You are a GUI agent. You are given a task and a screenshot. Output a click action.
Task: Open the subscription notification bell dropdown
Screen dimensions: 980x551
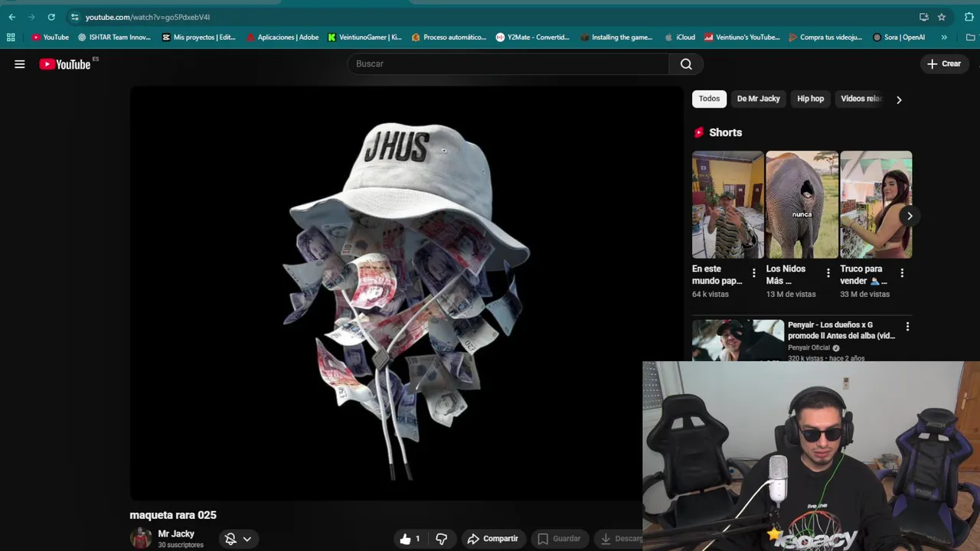(x=238, y=539)
